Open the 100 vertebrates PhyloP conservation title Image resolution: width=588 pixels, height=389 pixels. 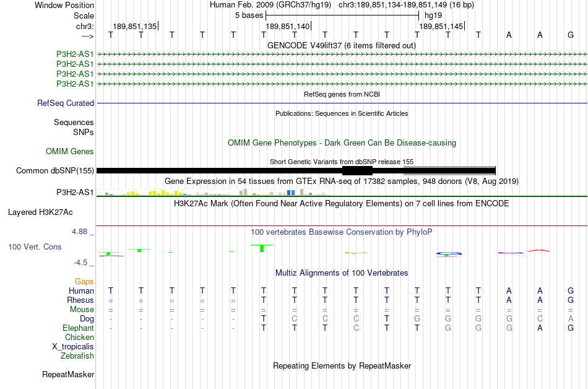[342, 232]
